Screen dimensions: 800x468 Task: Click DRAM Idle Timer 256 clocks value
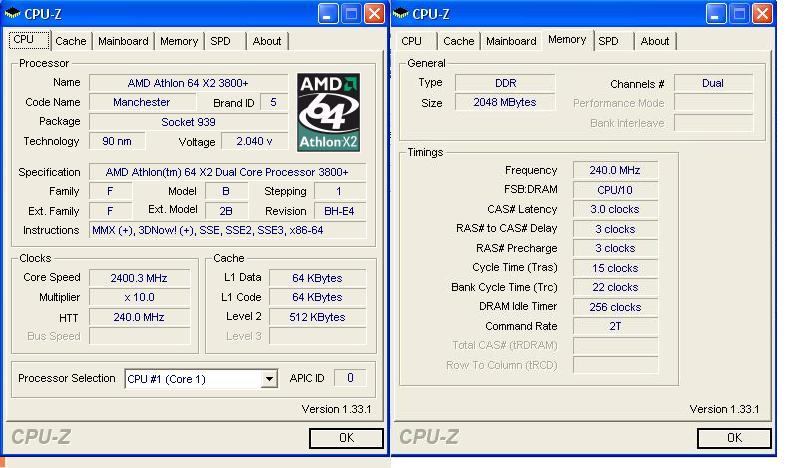point(615,307)
